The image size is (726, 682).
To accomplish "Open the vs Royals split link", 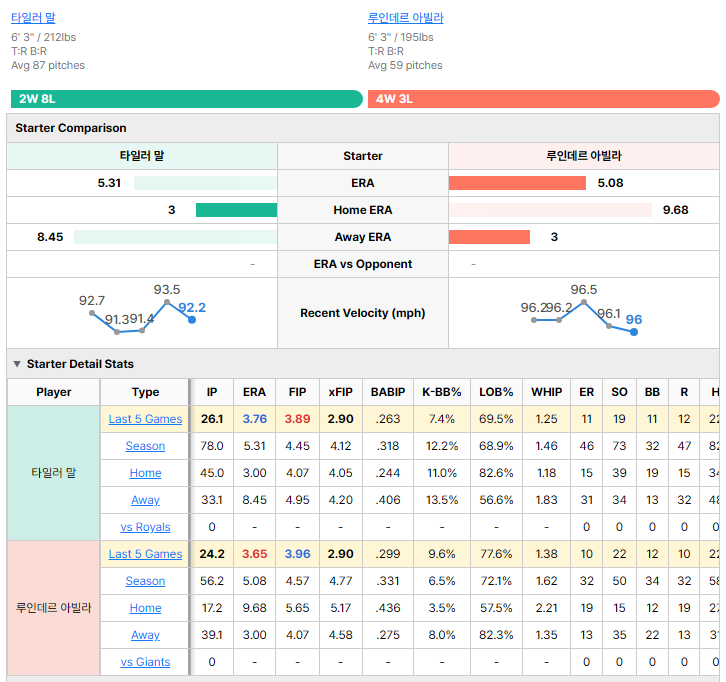I will tap(145, 527).
